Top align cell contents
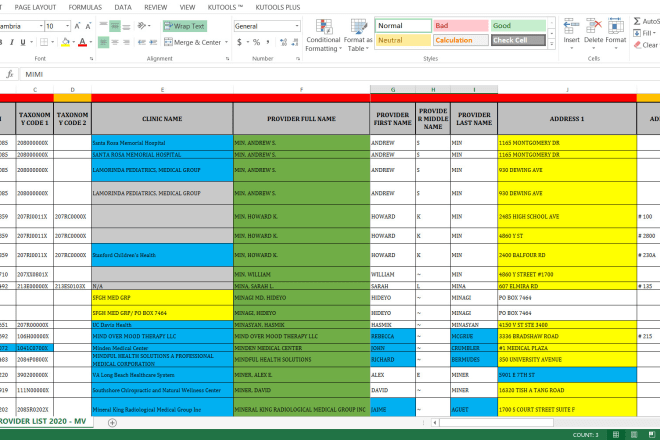The image size is (660, 440). point(103,26)
